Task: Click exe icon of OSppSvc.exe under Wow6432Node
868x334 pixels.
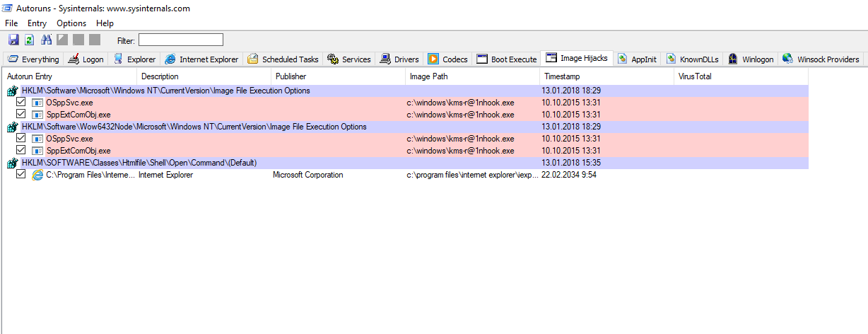Action: pos(37,139)
